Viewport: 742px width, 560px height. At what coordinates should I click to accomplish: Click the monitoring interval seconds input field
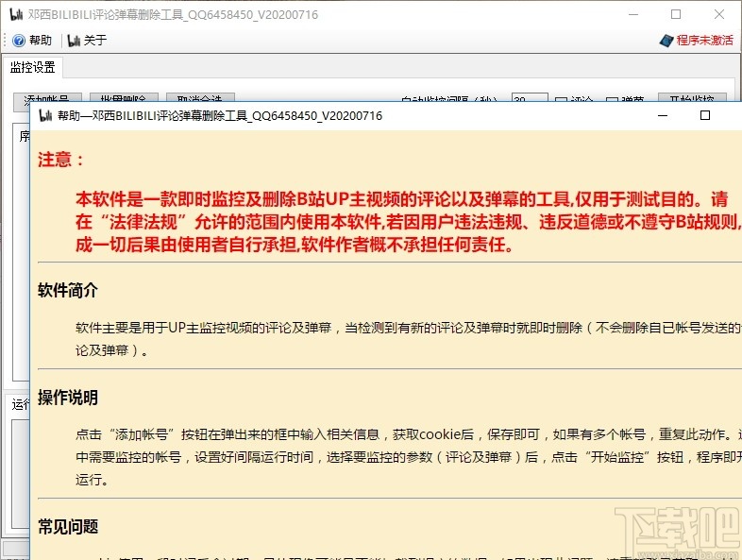pyautogui.click(x=530, y=98)
